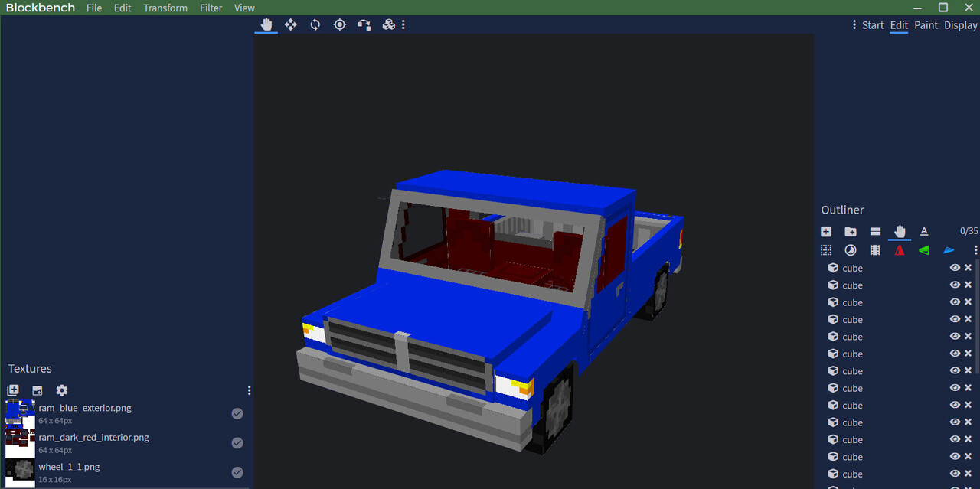Click the Start mode button
The image size is (980, 489).
[873, 24]
